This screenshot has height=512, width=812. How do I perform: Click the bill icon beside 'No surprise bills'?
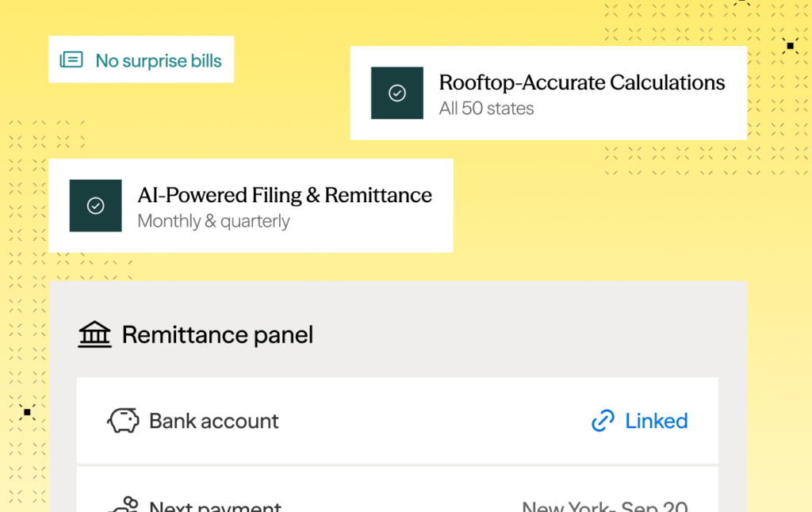pos(71,59)
